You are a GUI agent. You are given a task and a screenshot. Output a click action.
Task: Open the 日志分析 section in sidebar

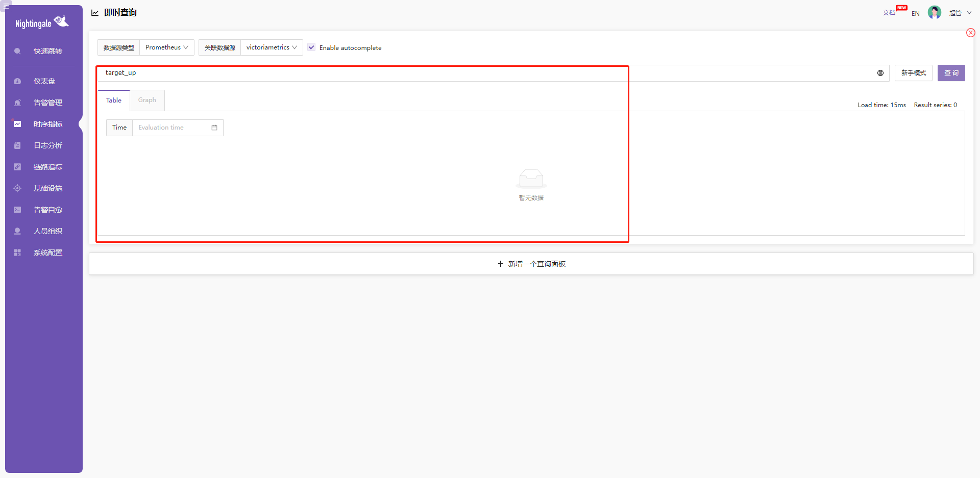[x=47, y=145]
